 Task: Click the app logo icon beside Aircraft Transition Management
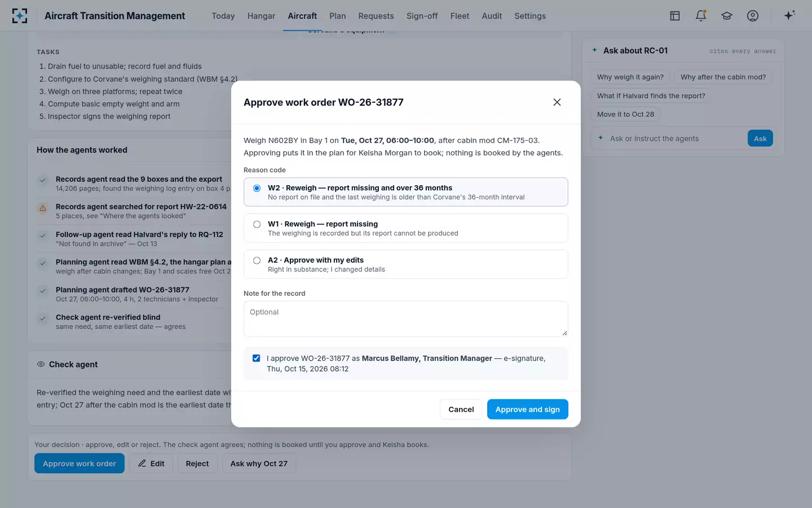pos(20,16)
